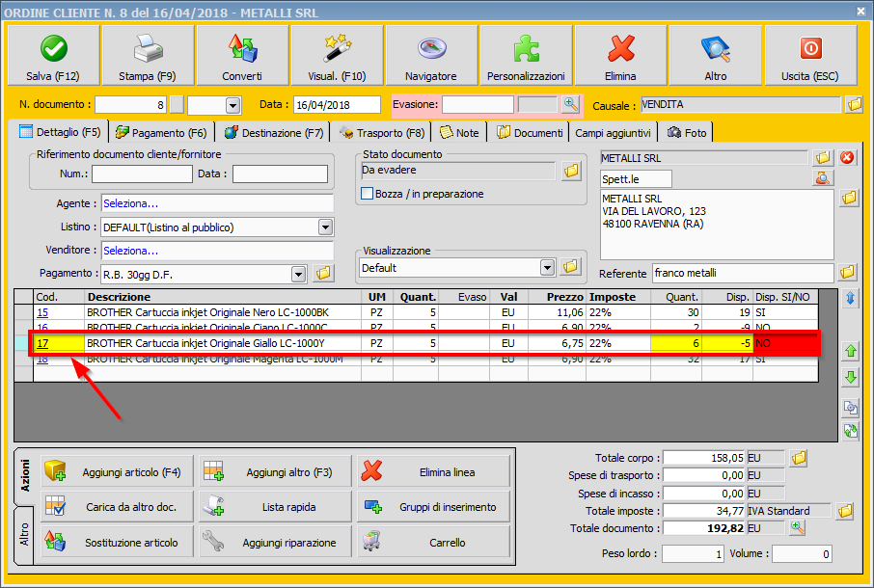Open IVA Standard folder icon
The height and width of the screenshot is (588, 874).
pyautogui.click(x=845, y=511)
